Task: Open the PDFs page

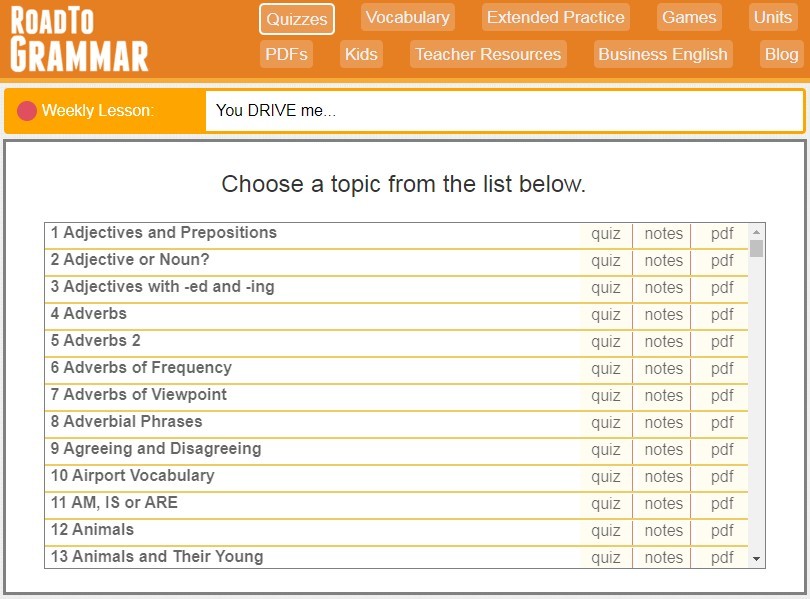Action: [286, 55]
